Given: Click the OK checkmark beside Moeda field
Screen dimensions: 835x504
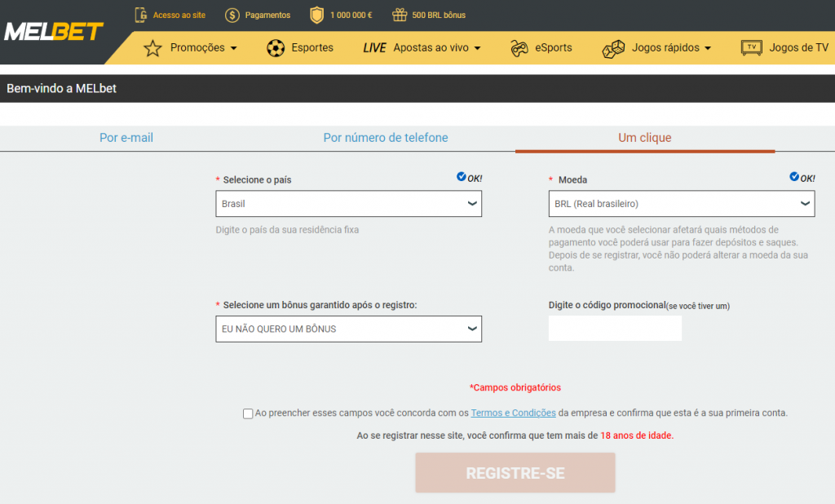Looking at the screenshot, I should click(794, 176).
